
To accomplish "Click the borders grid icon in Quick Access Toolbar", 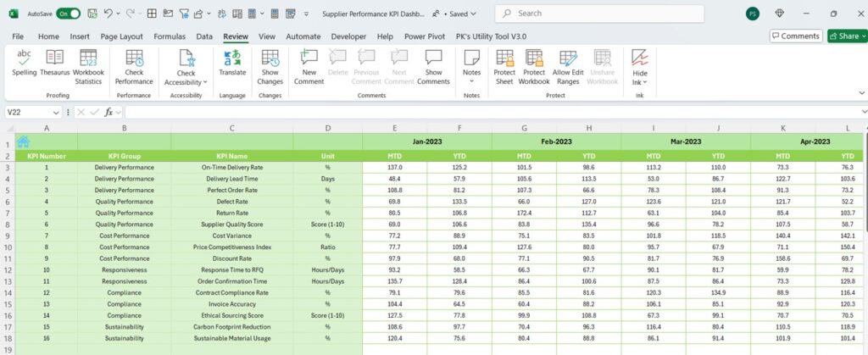I will tap(151, 14).
